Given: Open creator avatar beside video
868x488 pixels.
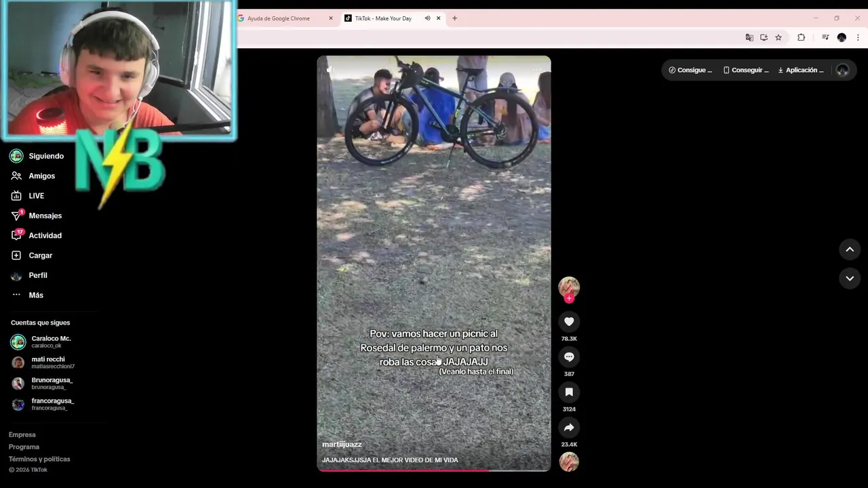Looking at the screenshot, I should click(x=569, y=287).
